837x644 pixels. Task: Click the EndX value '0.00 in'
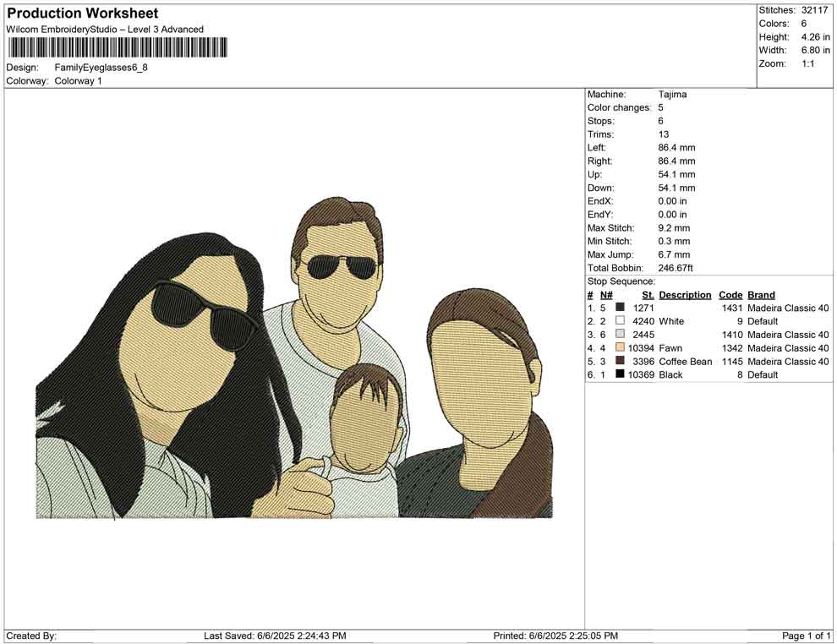tap(673, 201)
